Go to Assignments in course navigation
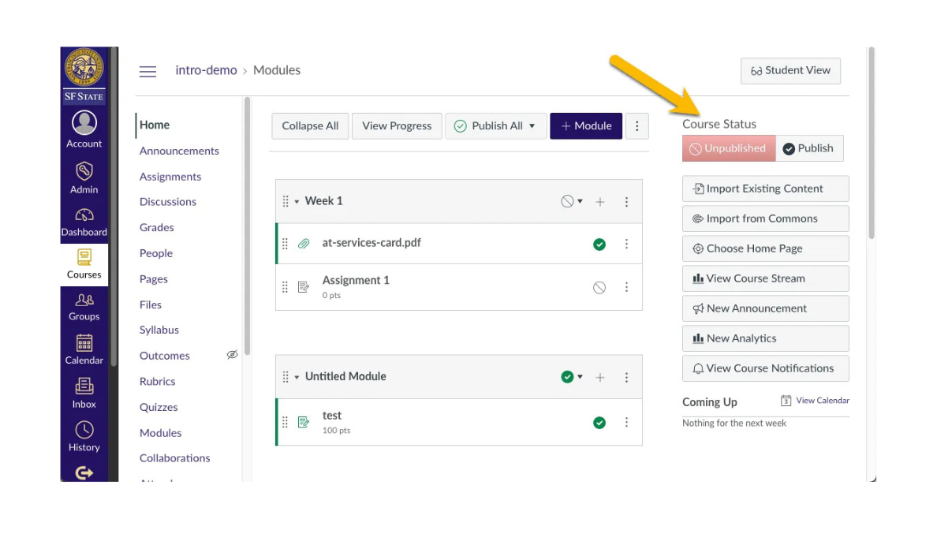Viewport: 937px width, 560px height. click(170, 177)
